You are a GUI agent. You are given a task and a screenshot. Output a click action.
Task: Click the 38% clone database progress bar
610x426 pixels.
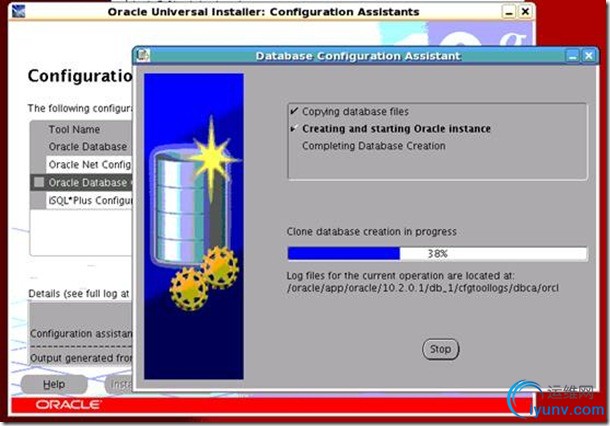437,254
